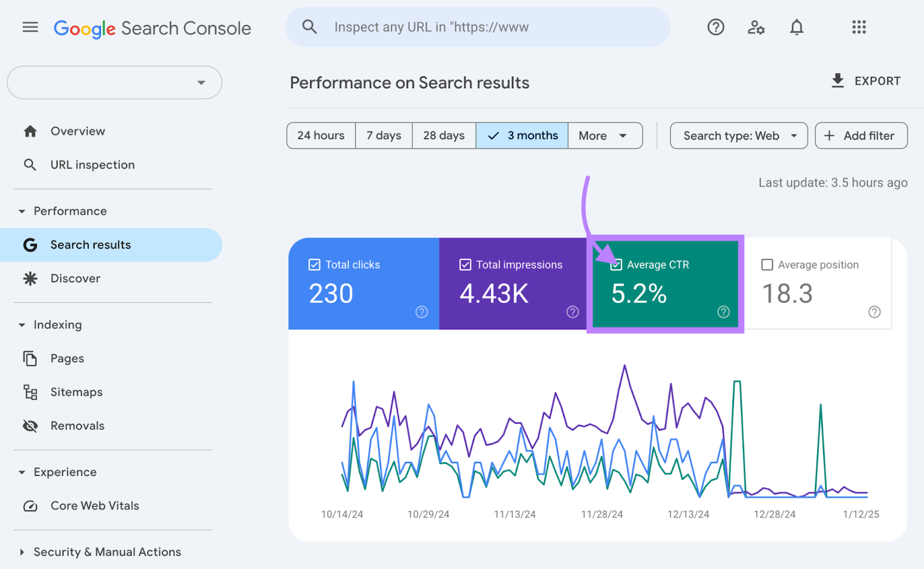Open the Google apps grid
This screenshot has width=924, height=569.
[859, 27]
